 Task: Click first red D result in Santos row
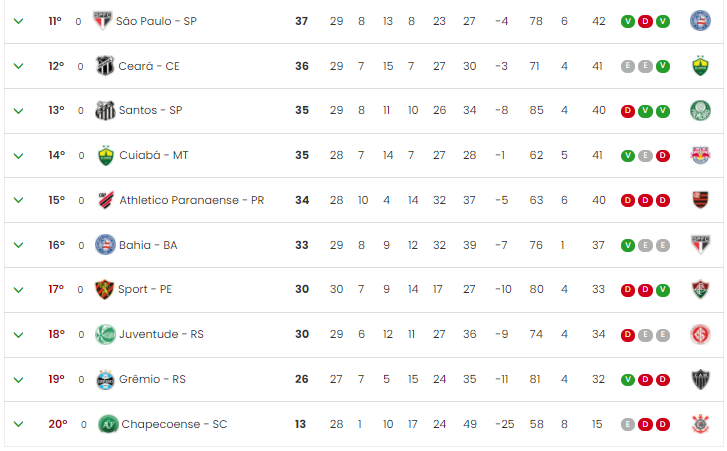coord(627,111)
